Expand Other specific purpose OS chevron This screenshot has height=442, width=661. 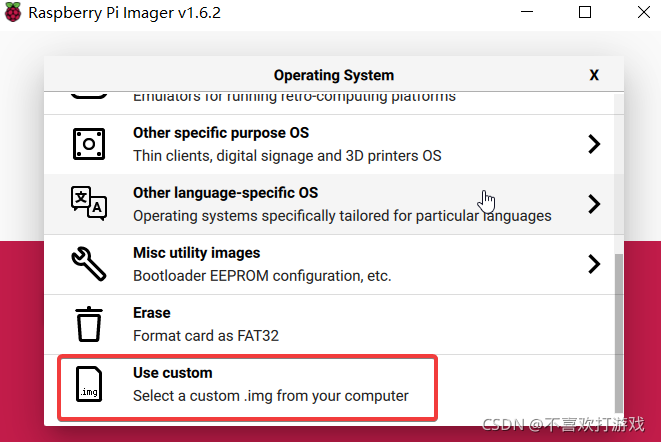pos(594,144)
